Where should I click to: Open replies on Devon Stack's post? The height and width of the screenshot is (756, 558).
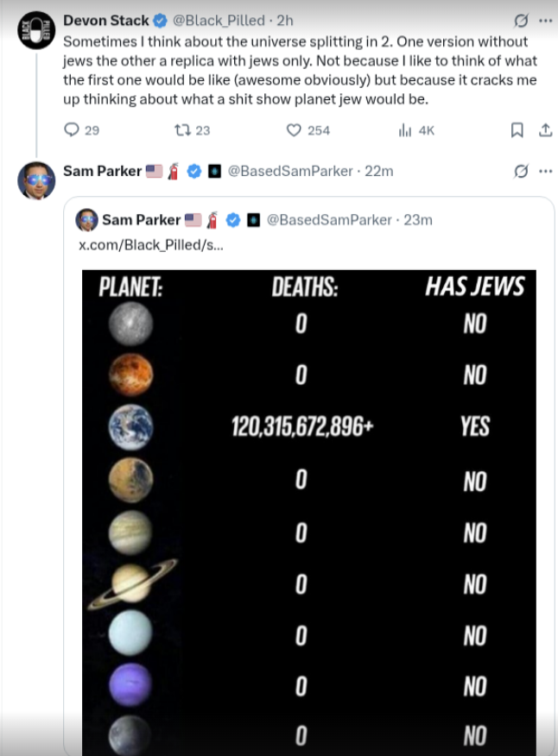click(x=81, y=130)
